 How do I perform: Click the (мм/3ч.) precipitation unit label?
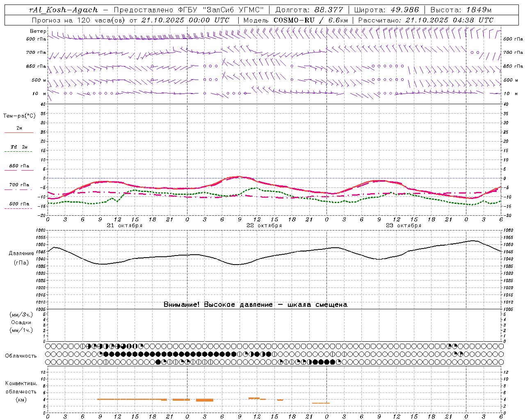coord(21,315)
